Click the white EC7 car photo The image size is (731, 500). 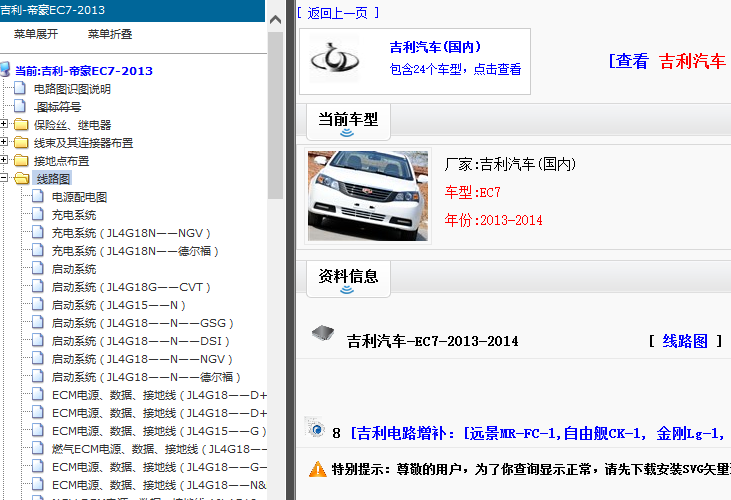click(368, 196)
